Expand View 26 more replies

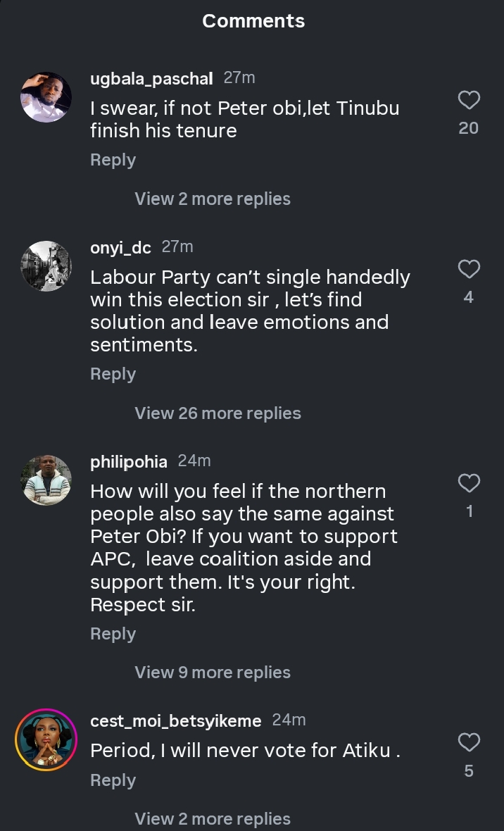coord(218,413)
